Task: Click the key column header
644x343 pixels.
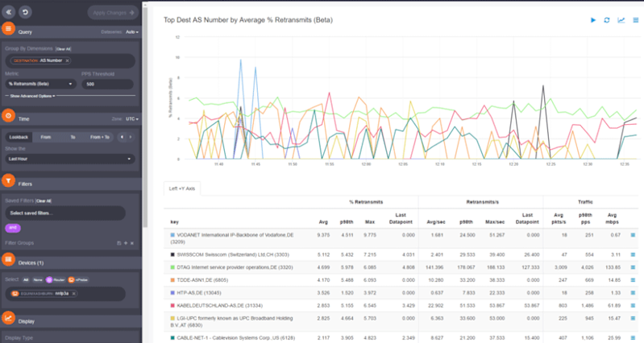Action: 175,222
